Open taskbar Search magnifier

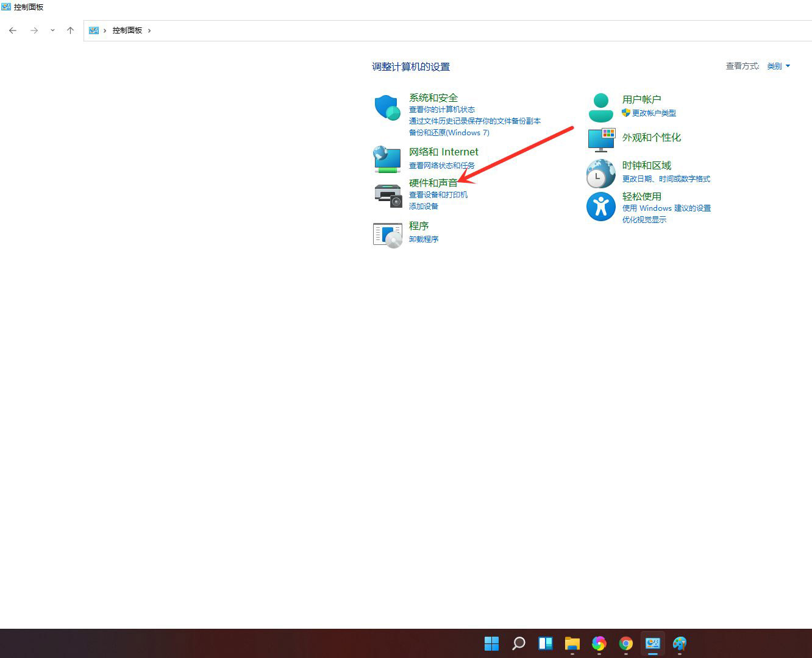click(x=519, y=643)
